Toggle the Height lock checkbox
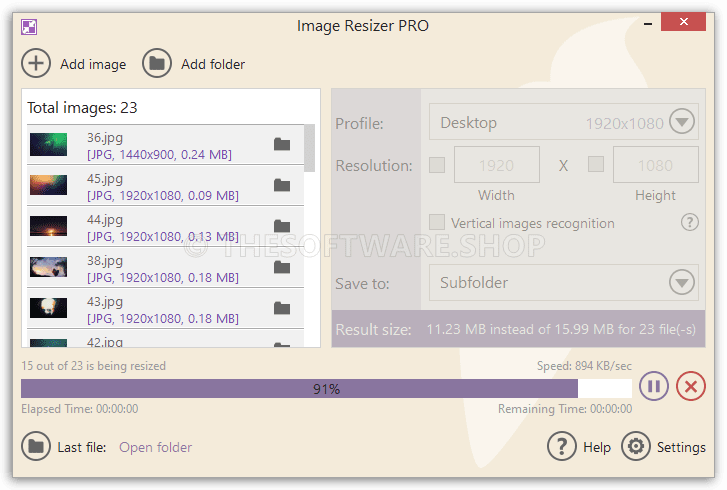This screenshot has width=727, height=490. (x=596, y=164)
